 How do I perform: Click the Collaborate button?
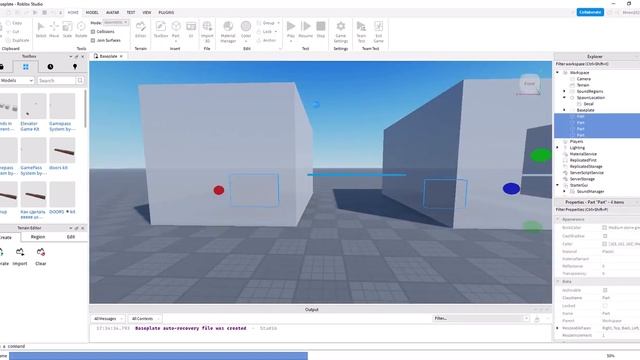tap(590, 12)
